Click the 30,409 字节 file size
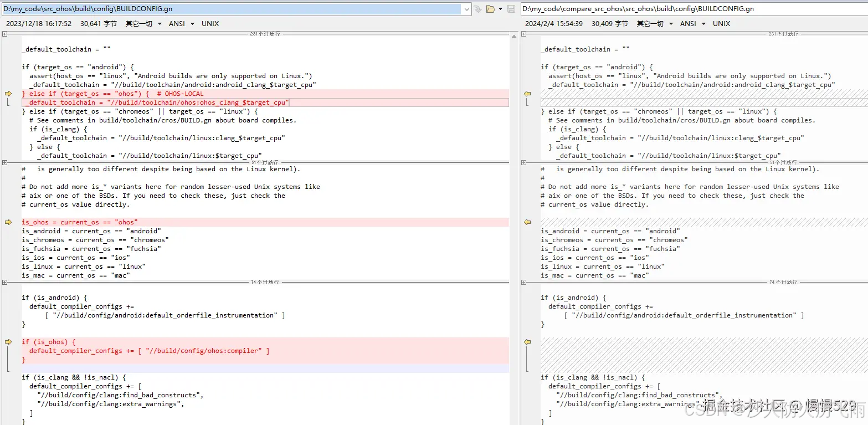This screenshot has width=868, height=425. click(x=610, y=23)
